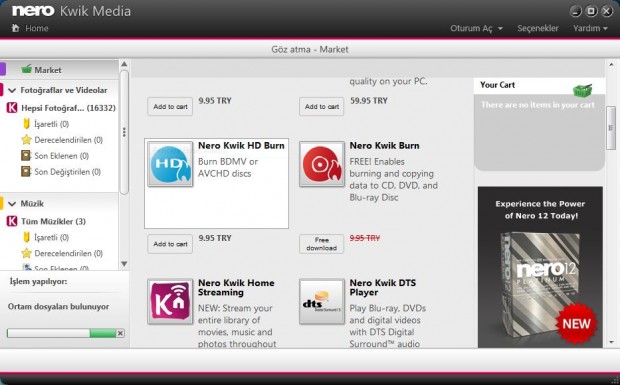
Task: Cancel the media scan with the X button
Action: click(120, 333)
